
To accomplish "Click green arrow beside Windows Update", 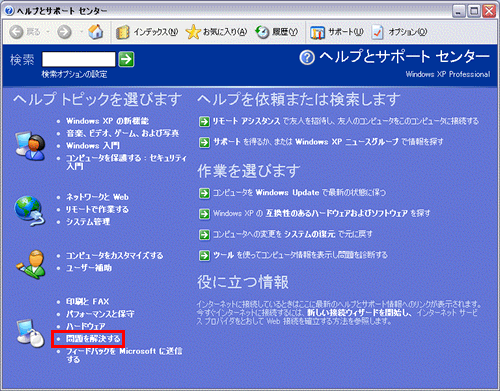I will tap(204, 193).
